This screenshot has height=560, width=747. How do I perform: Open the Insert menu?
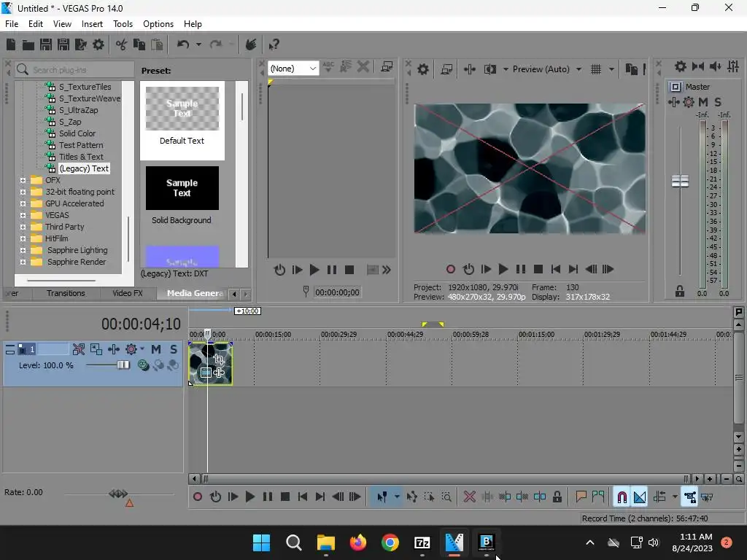click(x=92, y=24)
